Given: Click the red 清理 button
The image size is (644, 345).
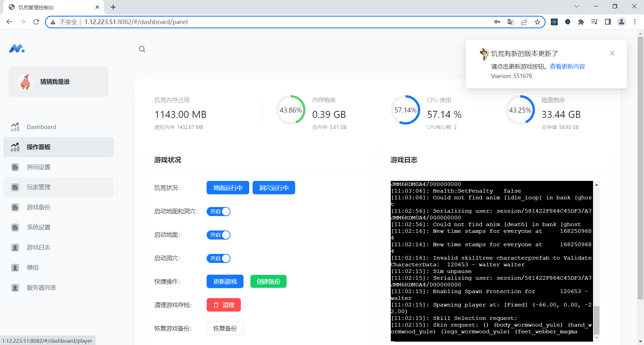Looking at the screenshot, I should point(224,305).
